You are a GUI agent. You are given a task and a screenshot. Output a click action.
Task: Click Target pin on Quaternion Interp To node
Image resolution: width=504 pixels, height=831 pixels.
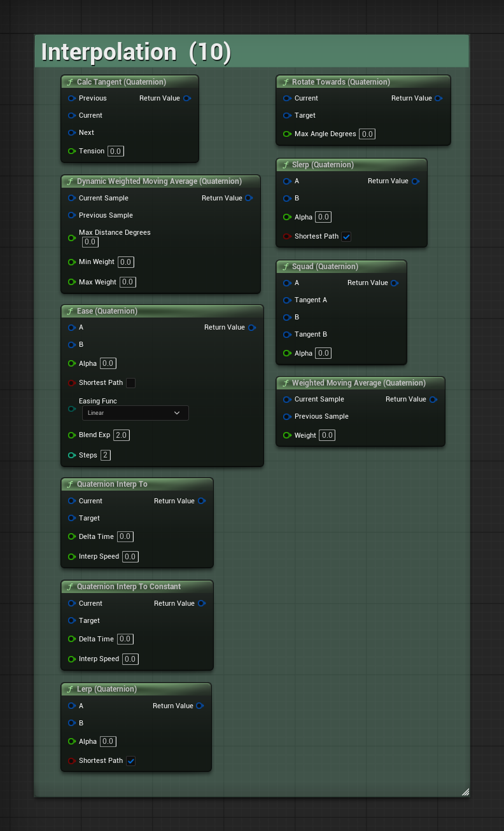72,518
